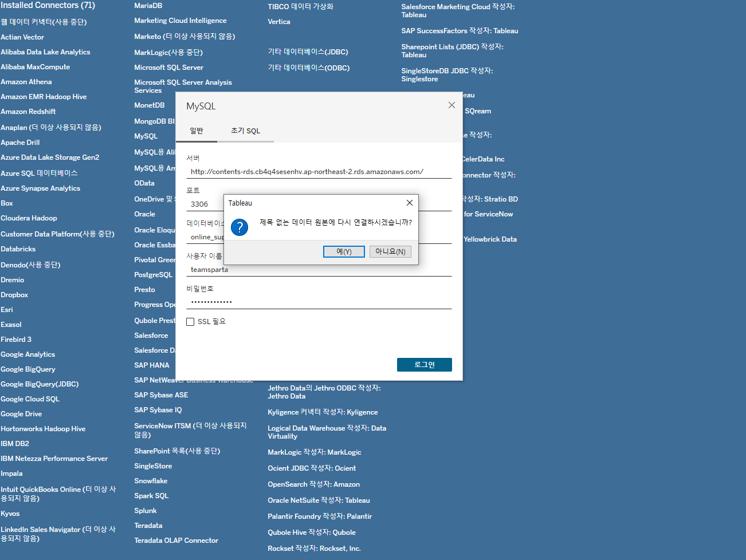Open the Databricks connector
Viewport: 746px width, 560px height.
tap(18, 249)
